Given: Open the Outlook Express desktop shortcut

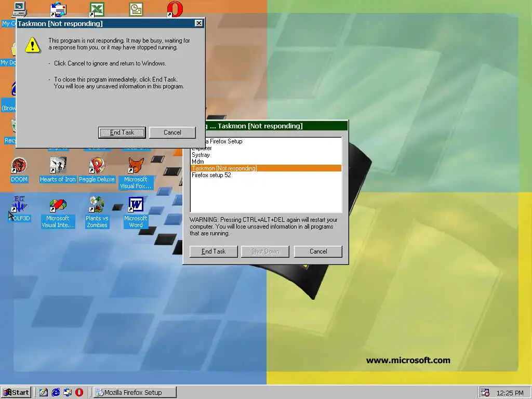Looking at the screenshot, I should (x=58, y=9).
